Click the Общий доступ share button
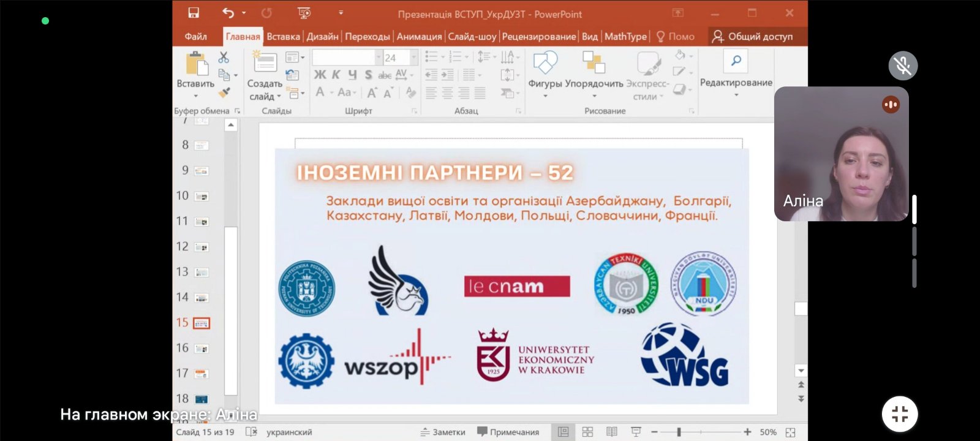Screen dimensions: 980x441 [x=753, y=37]
